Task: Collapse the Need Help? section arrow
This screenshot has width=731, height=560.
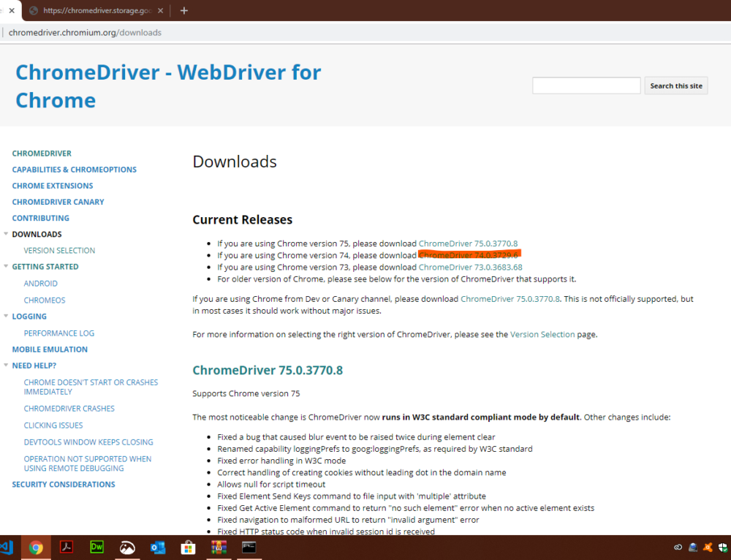Action: click(x=6, y=365)
